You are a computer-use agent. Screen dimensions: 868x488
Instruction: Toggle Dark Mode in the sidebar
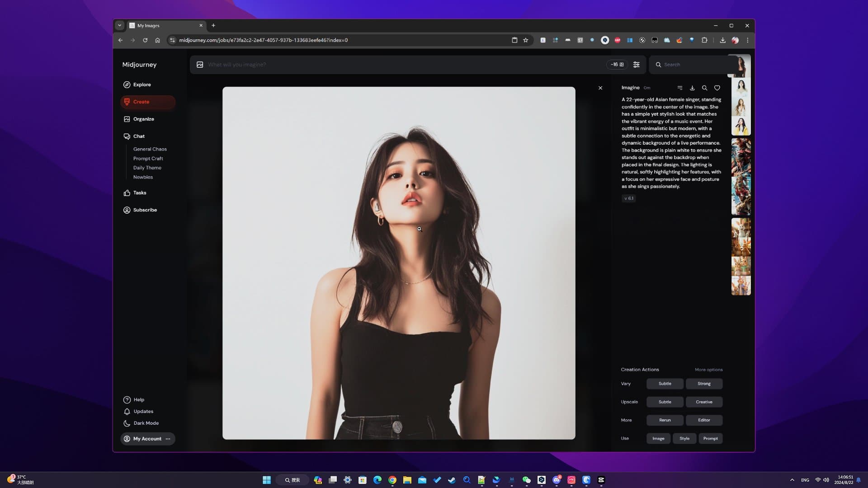146,423
